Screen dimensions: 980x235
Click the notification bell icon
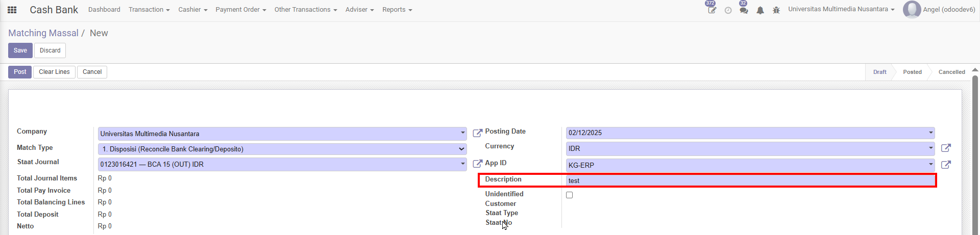click(x=760, y=10)
